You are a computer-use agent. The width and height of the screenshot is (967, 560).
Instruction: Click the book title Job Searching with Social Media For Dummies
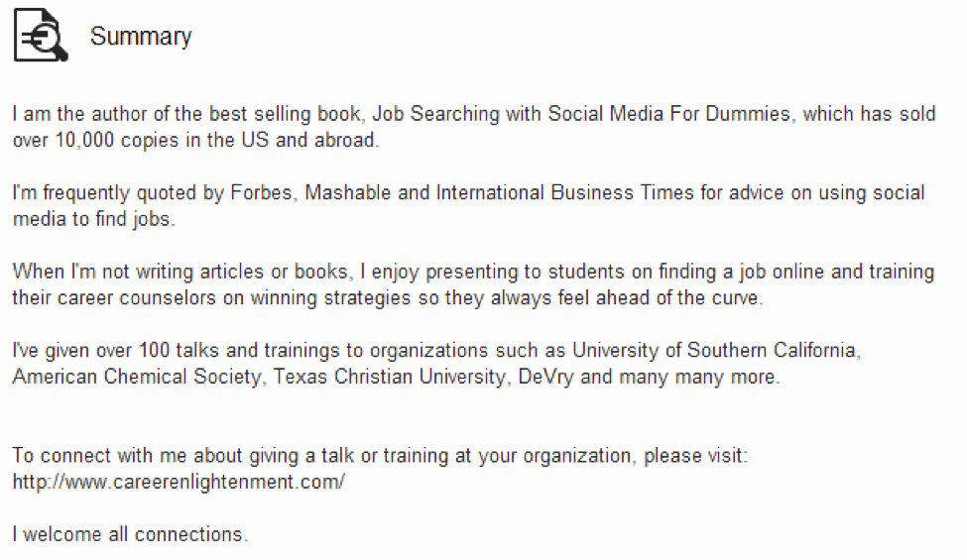tap(581, 114)
